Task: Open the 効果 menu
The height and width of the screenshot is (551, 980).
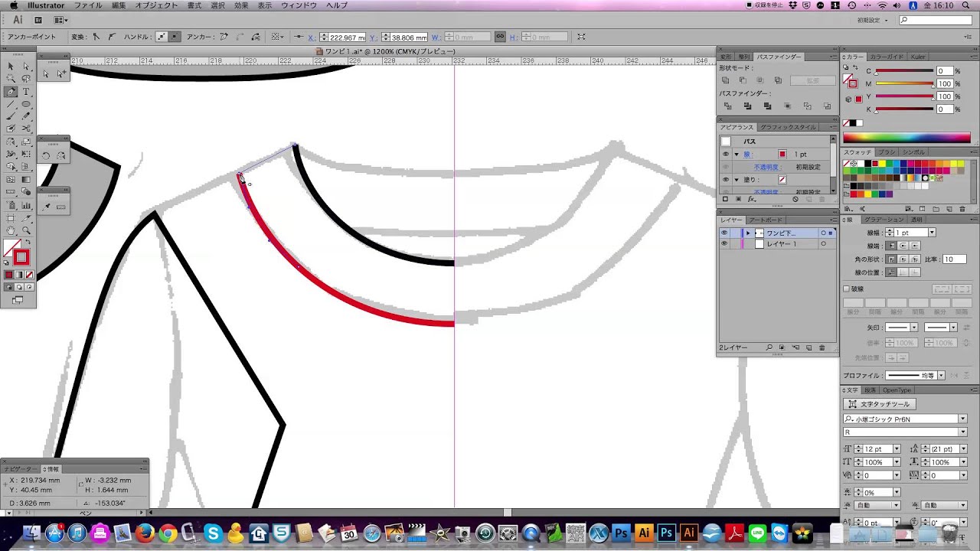Action: pos(241,5)
